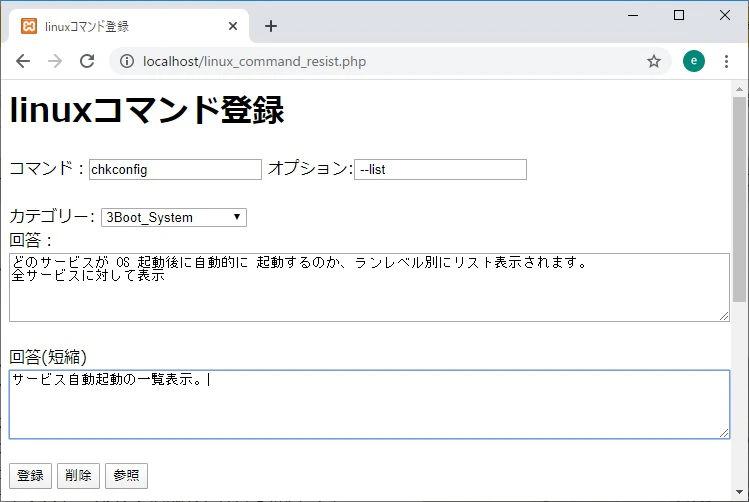Close the browser window
The width and height of the screenshot is (749, 502).
[x=725, y=15]
